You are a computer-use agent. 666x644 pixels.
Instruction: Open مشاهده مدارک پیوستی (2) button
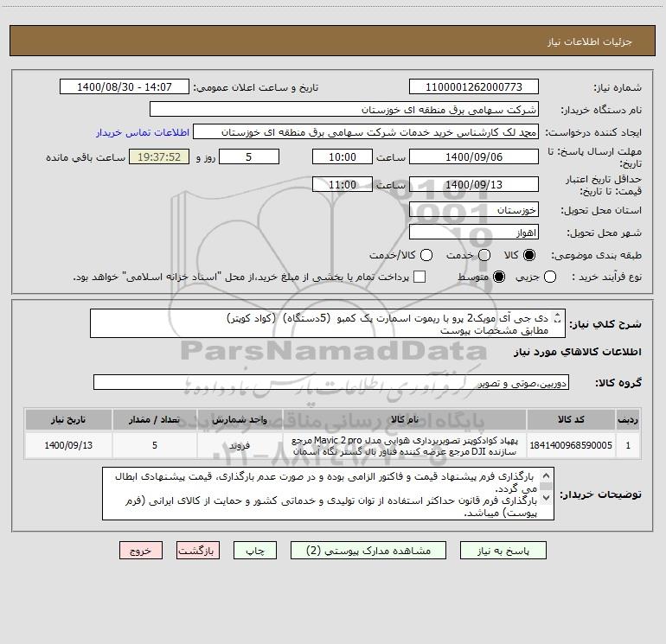tap(368, 551)
